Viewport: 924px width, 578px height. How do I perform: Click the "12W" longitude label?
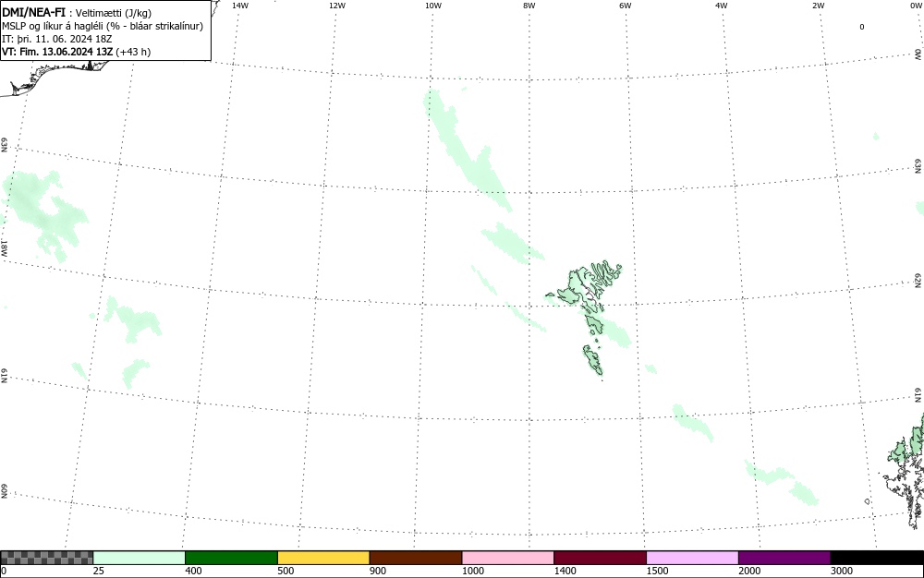(x=337, y=6)
